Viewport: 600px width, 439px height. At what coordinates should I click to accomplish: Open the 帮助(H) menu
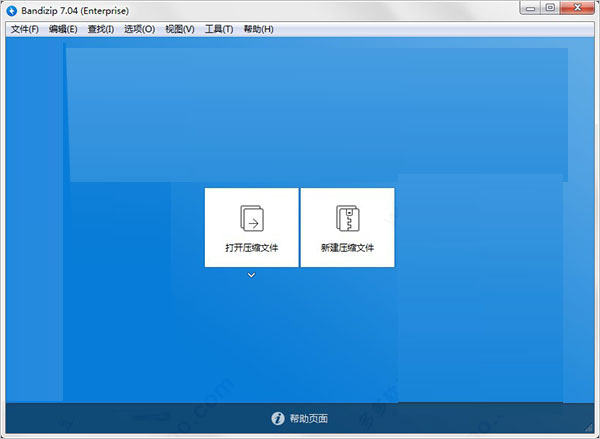click(x=259, y=29)
